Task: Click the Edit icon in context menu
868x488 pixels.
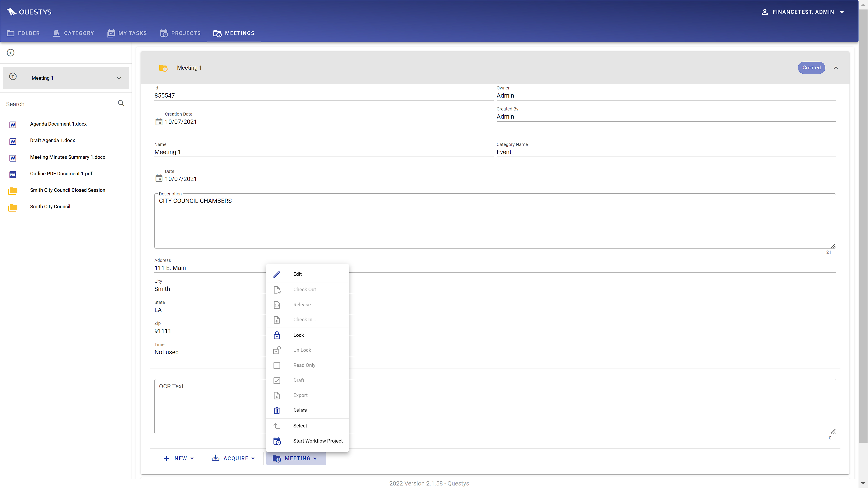Action: pyautogui.click(x=277, y=274)
